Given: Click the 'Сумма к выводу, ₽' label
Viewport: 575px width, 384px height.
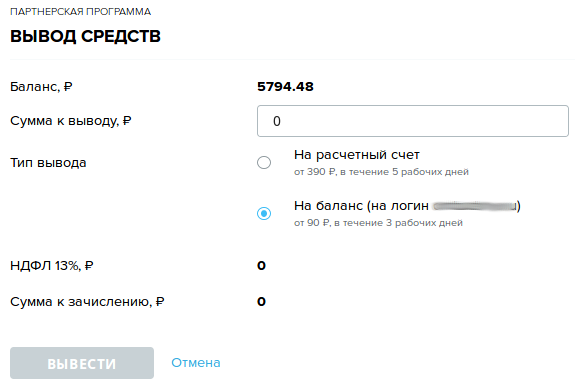Looking at the screenshot, I should [71, 121].
